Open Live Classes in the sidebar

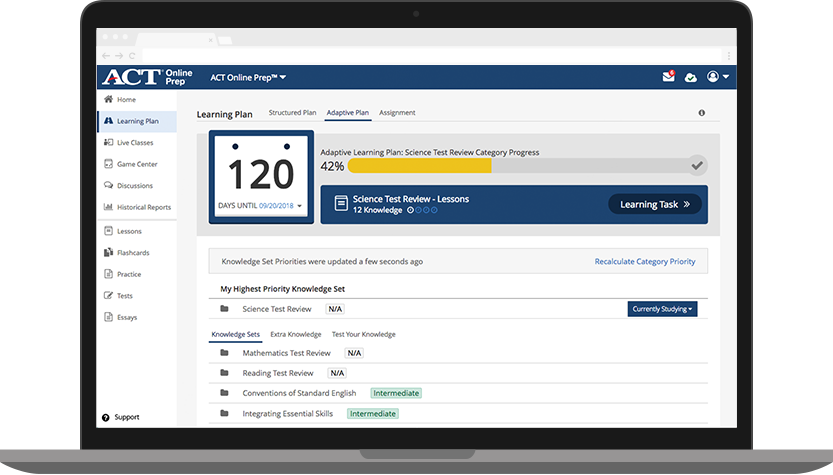click(137, 142)
